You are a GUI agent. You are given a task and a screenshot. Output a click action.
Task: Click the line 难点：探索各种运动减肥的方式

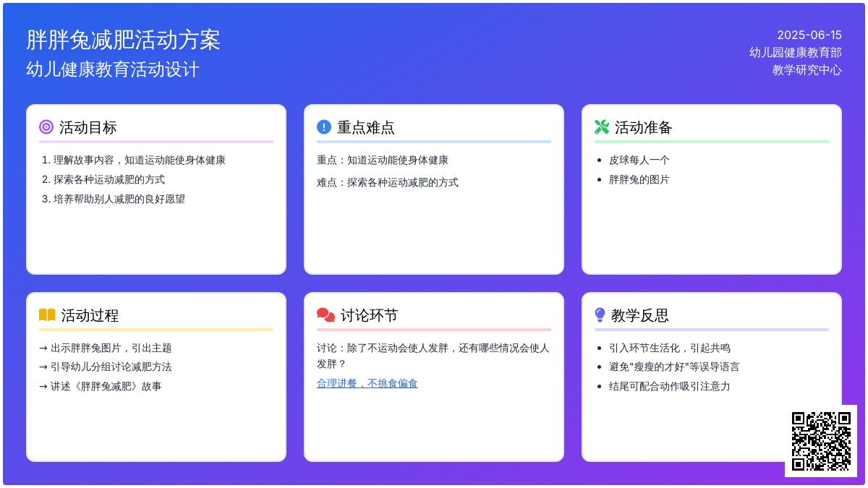click(x=388, y=182)
